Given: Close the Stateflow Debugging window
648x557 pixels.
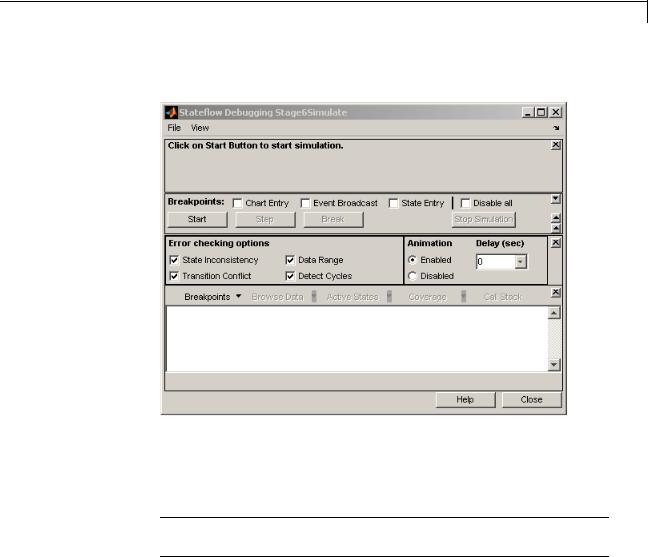Looking at the screenshot, I should tap(556, 112).
